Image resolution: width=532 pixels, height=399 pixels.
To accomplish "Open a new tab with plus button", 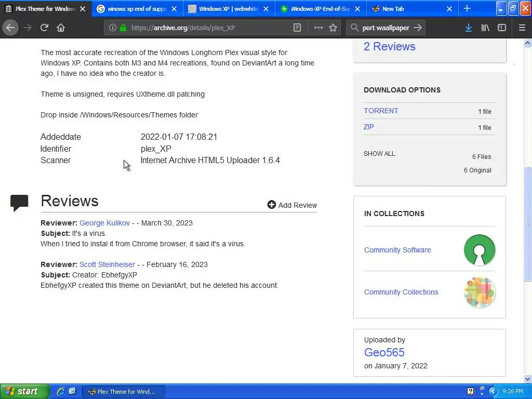I will 467,9.
